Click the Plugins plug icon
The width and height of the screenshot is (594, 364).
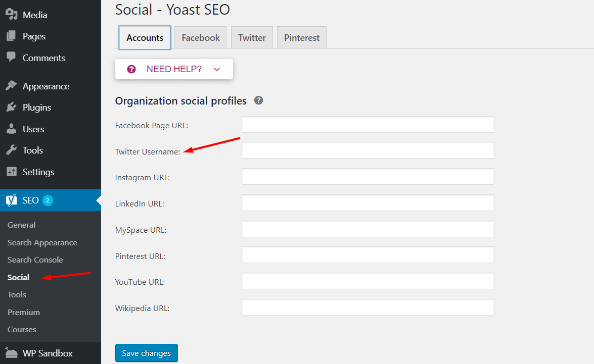(11, 108)
